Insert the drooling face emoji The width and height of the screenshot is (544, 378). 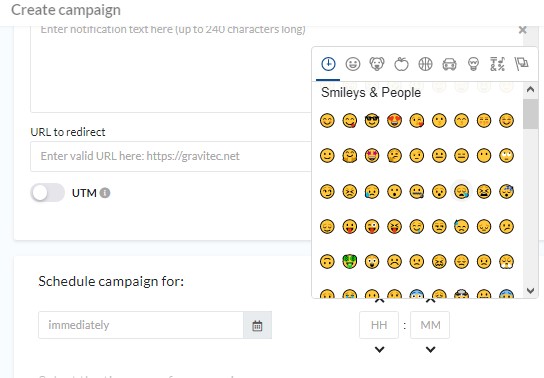click(417, 226)
